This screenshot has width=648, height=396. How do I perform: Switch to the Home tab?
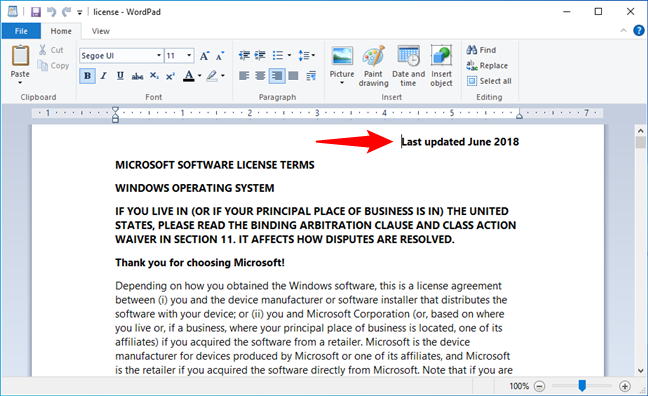(x=61, y=31)
